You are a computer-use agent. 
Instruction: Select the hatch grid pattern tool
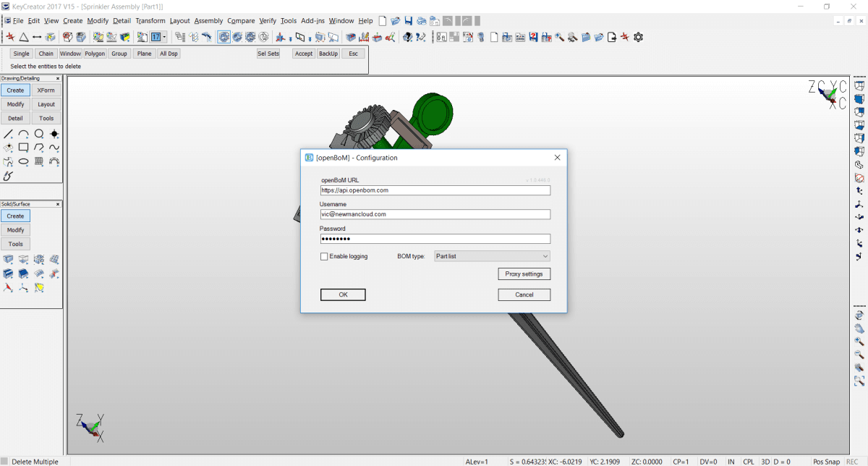click(x=39, y=161)
